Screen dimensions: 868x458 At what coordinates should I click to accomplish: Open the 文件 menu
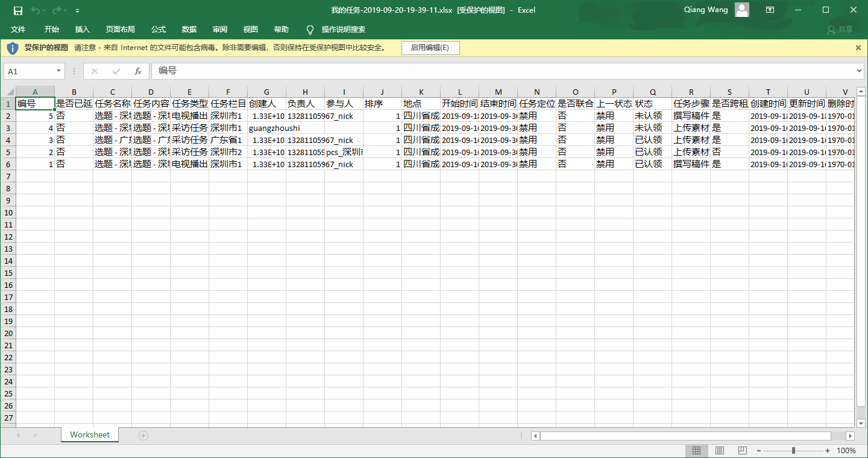pyautogui.click(x=18, y=30)
